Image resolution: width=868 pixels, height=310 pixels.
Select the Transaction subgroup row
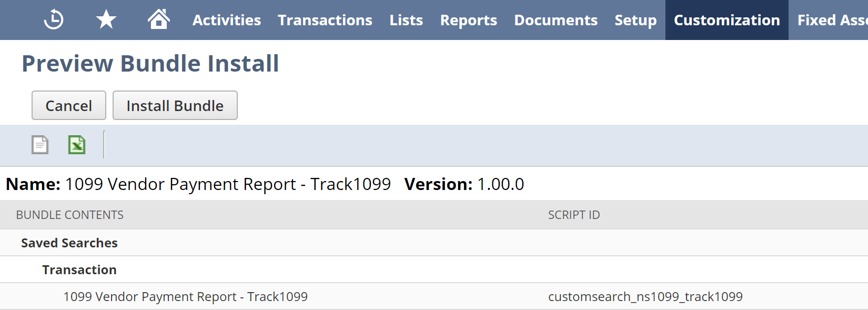[434, 269]
